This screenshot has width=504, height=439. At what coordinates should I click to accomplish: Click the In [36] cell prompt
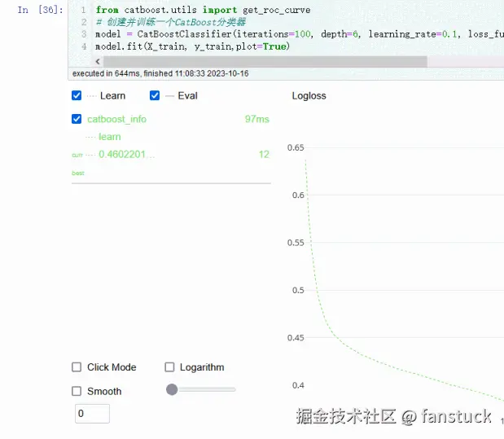pyautogui.click(x=40, y=10)
